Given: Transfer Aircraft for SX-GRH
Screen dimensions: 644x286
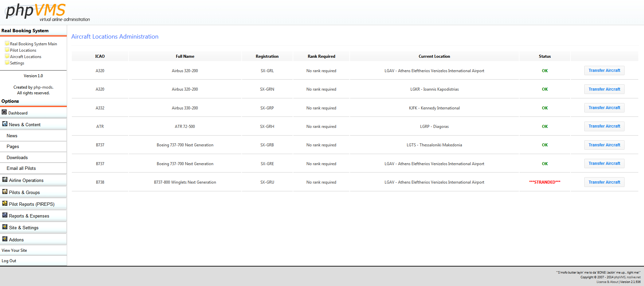Looking at the screenshot, I should (604, 126).
